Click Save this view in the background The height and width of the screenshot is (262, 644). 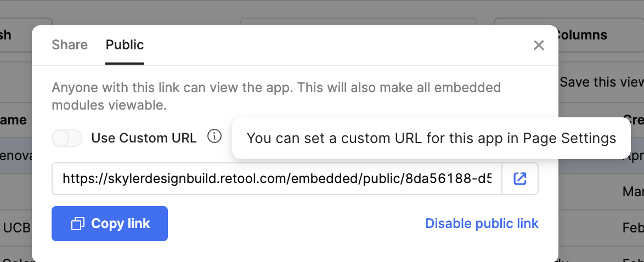pyautogui.click(x=601, y=82)
